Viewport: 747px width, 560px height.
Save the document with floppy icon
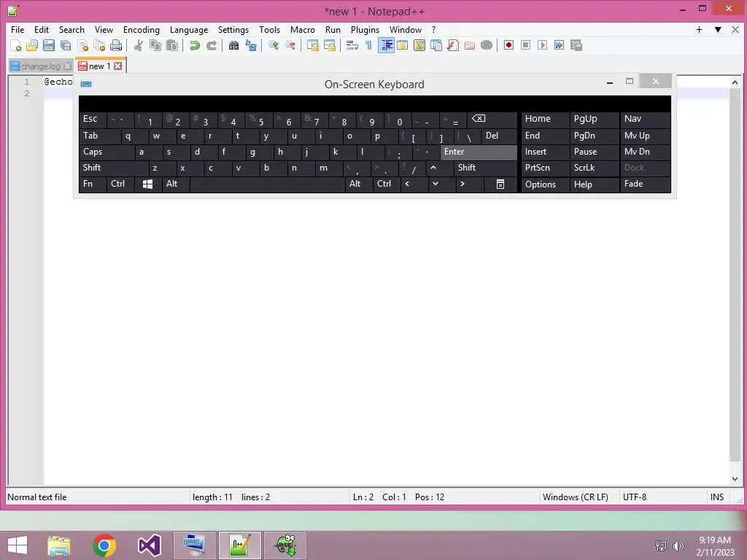[49, 45]
